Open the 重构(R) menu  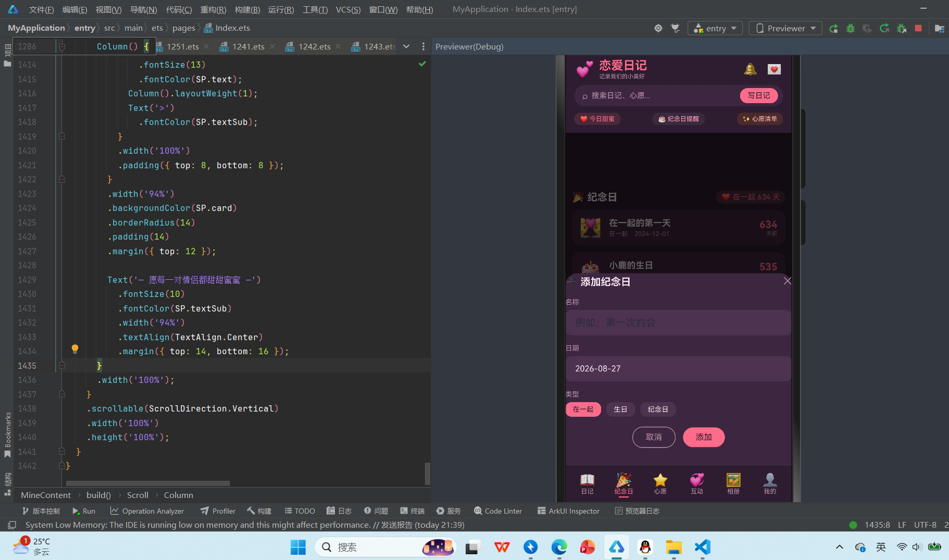pyautogui.click(x=213, y=9)
